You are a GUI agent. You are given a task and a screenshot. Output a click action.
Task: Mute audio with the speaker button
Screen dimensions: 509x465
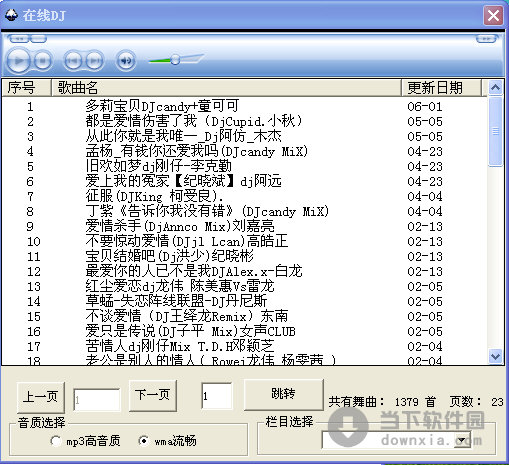126,61
